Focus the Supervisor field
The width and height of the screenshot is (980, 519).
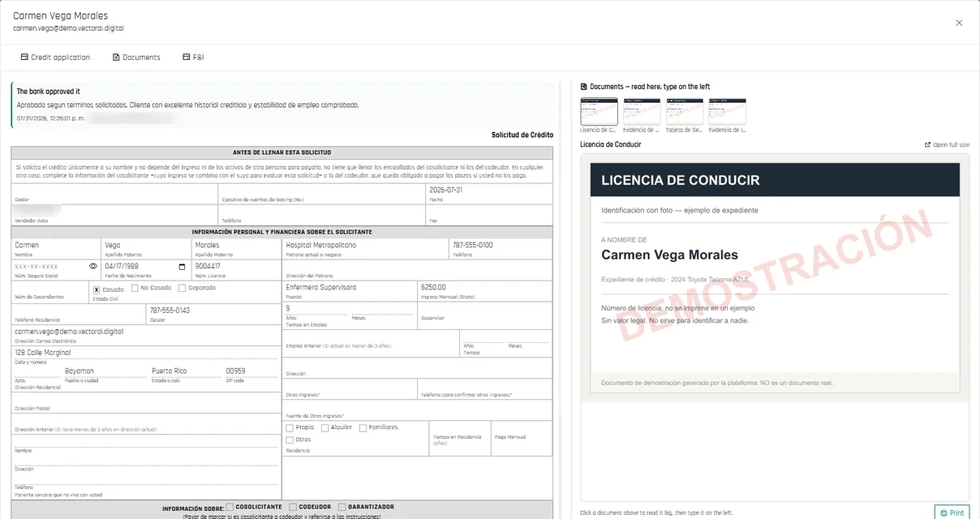click(484, 308)
